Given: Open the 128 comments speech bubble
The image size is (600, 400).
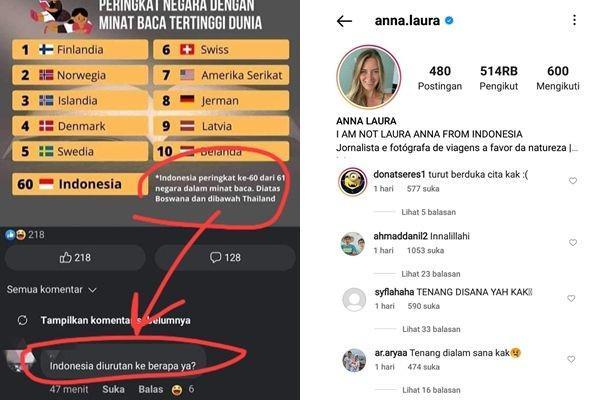Looking at the screenshot, I should [x=225, y=258].
